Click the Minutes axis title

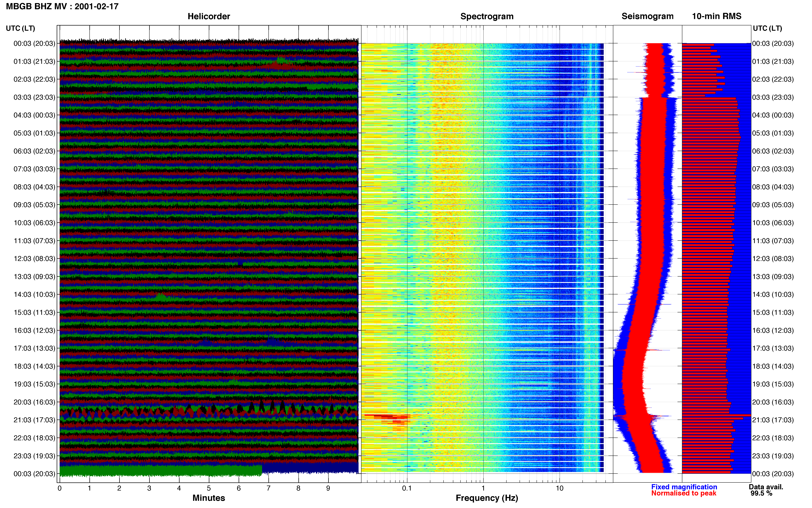(209, 498)
